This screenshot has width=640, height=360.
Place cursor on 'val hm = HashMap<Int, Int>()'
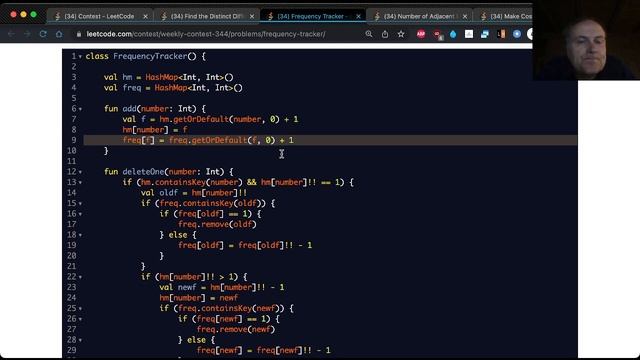click(x=169, y=77)
